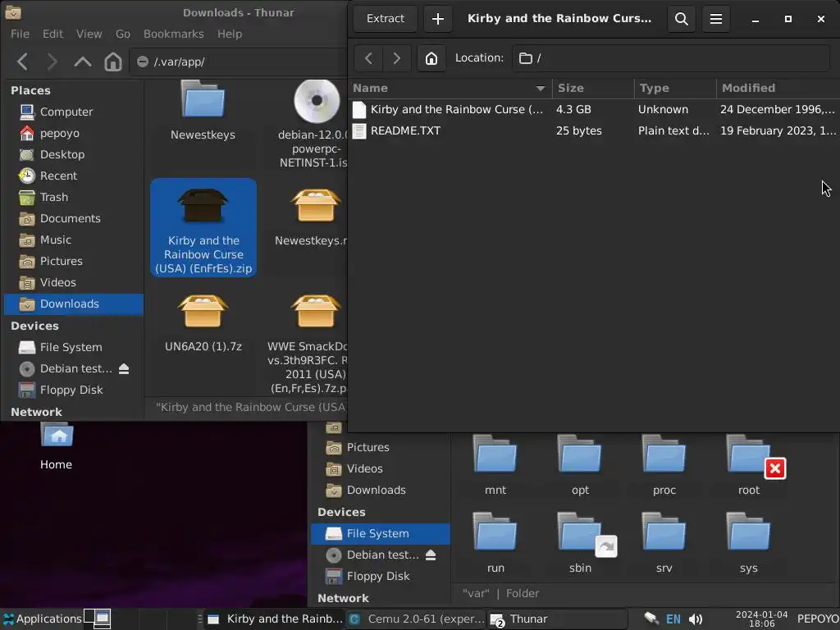Open Floppy Disk in Downloads window sidebar
Image resolution: width=840 pixels, height=630 pixels.
tap(74, 390)
